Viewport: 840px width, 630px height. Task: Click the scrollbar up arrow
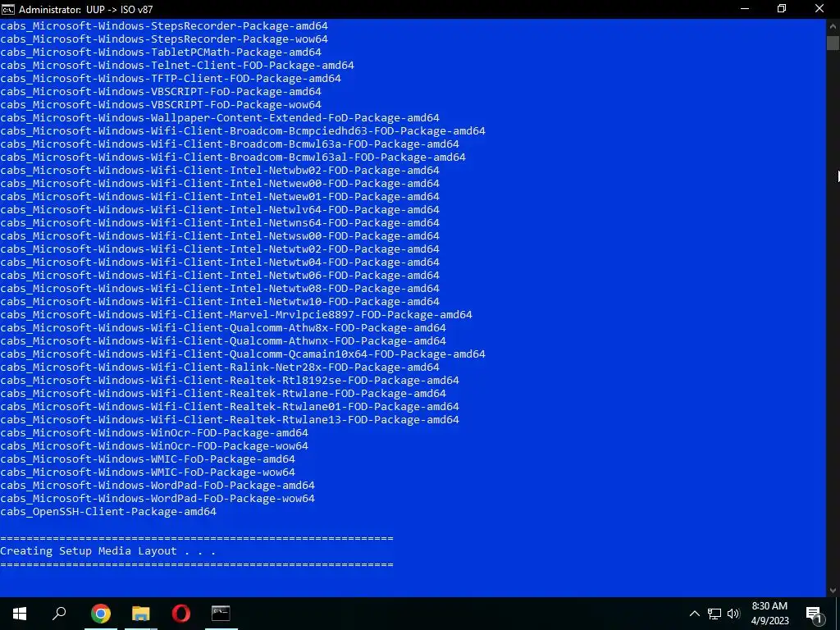click(x=833, y=26)
